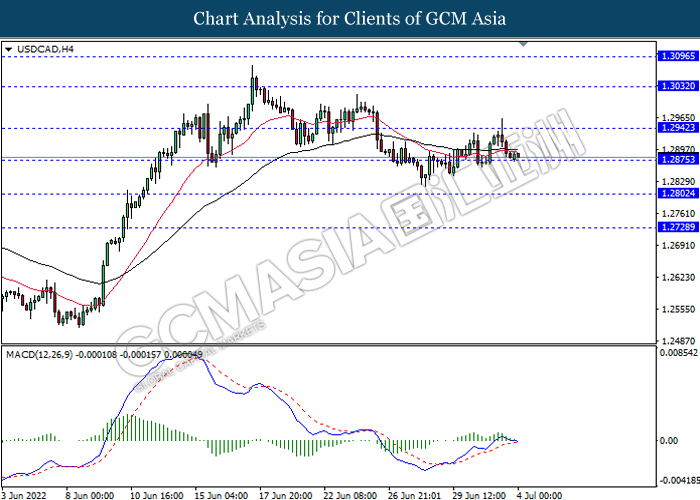The width and height of the screenshot is (700, 500).
Task: Click the chart shift marker triangle at top
Action: (x=524, y=44)
